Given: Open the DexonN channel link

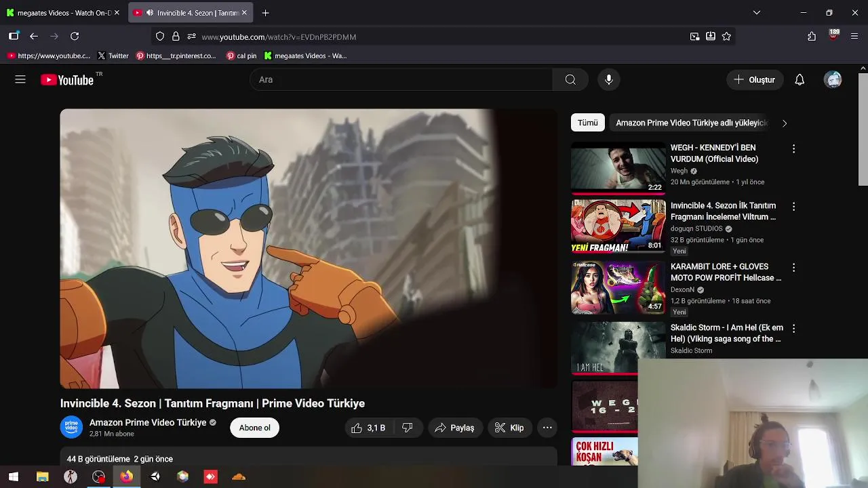Looking at the screenshot, I should [682, 290].
